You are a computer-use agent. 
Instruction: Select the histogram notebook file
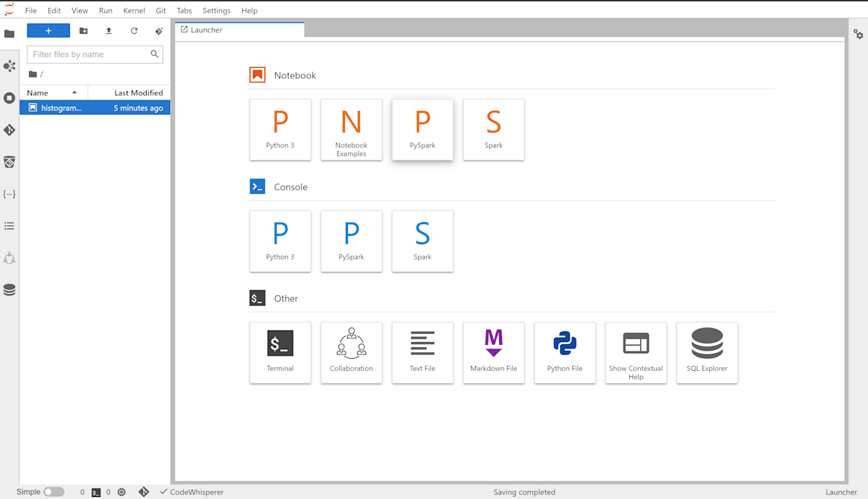95,108
